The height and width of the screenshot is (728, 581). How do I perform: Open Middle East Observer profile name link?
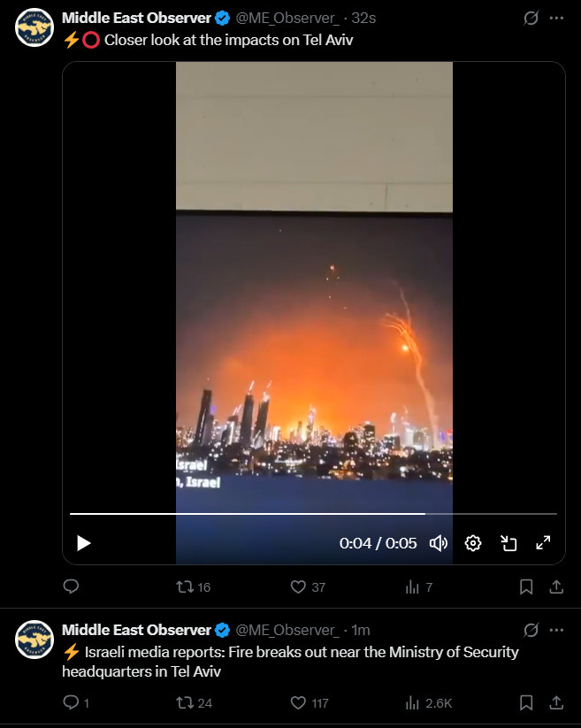click(x=136, y=18)
